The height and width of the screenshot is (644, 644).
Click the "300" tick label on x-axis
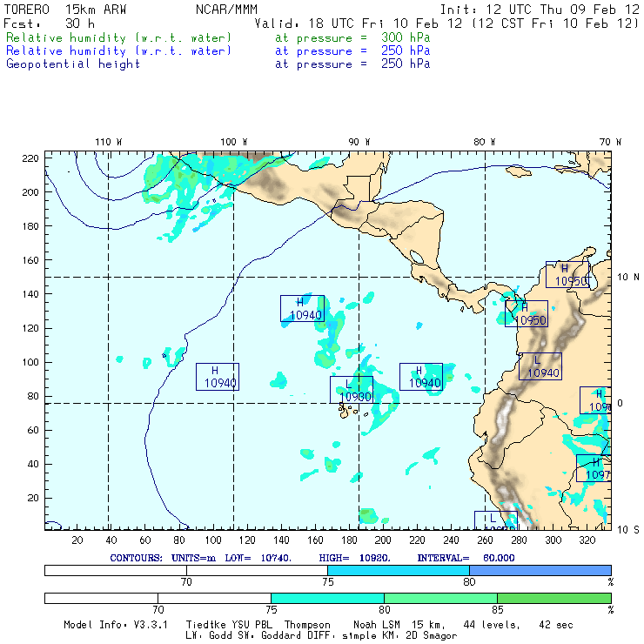(553, 540)
